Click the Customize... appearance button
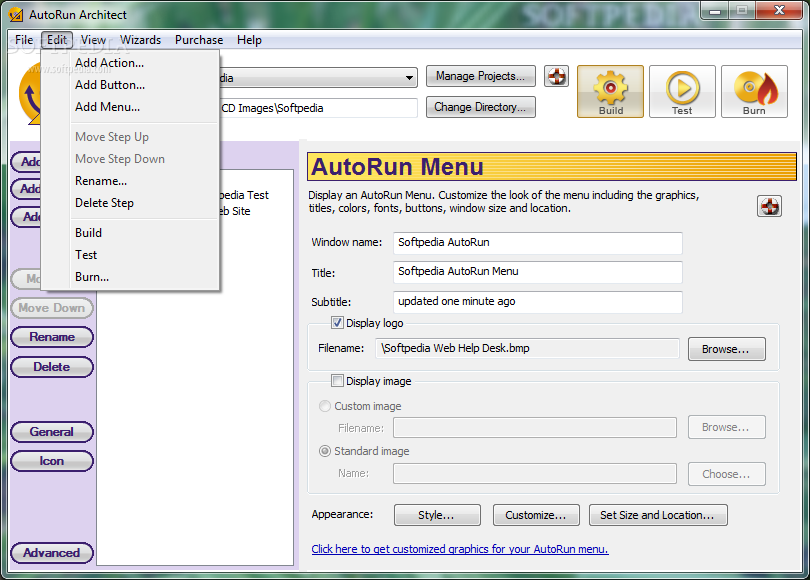Image resolution: width=810 pixels, height=580 pixels. click(x=536, y=515)
